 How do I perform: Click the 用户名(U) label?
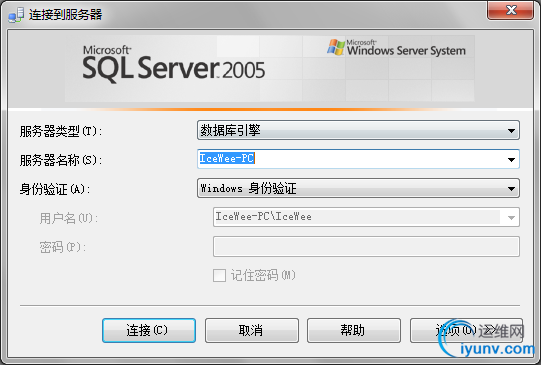(69, 218)
